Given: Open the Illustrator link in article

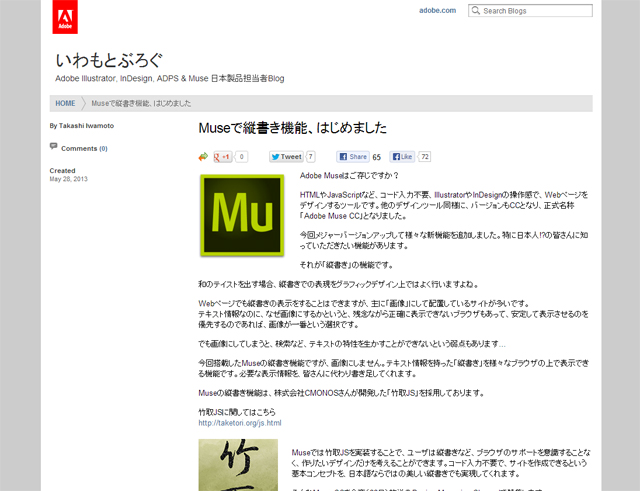Looking at the screenshot, I should click(450, 195).
